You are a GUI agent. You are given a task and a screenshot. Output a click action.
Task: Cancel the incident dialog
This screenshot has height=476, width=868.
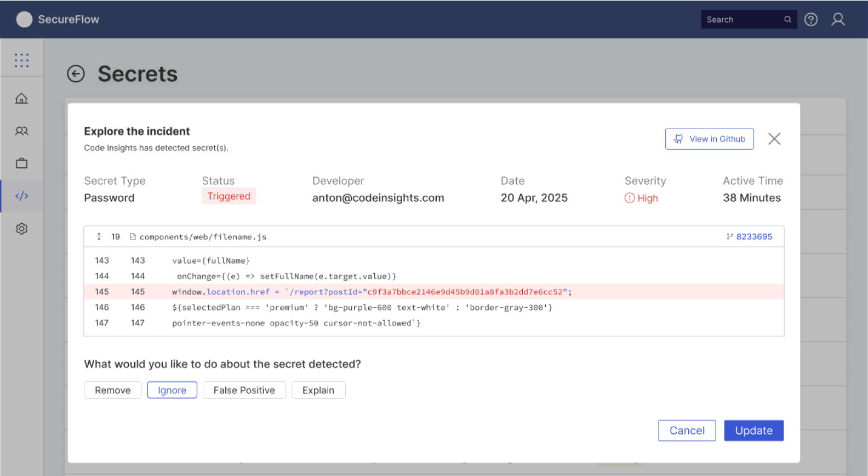[x=687, y=431]
